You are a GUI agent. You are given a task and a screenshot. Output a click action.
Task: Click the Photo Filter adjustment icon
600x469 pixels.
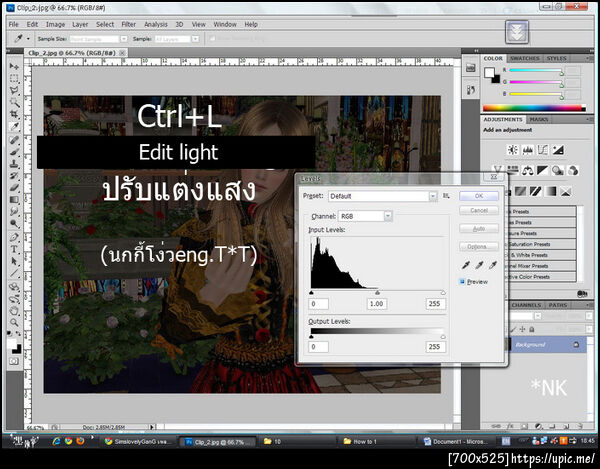[558, 170]
